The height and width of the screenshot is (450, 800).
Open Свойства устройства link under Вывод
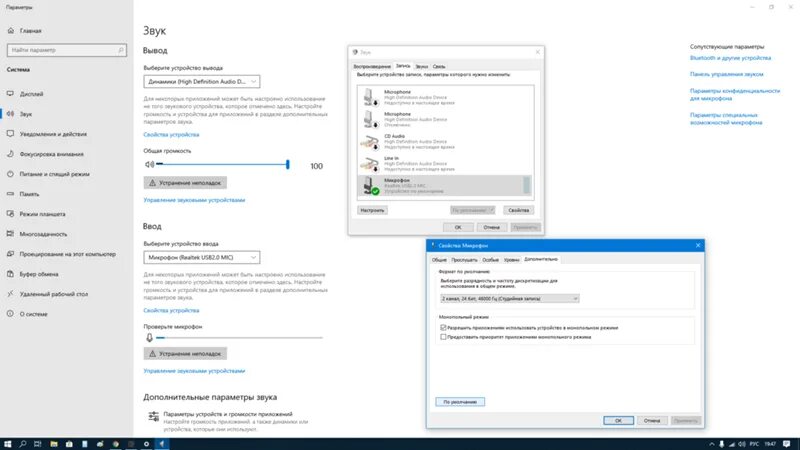(x=171, y=135)
